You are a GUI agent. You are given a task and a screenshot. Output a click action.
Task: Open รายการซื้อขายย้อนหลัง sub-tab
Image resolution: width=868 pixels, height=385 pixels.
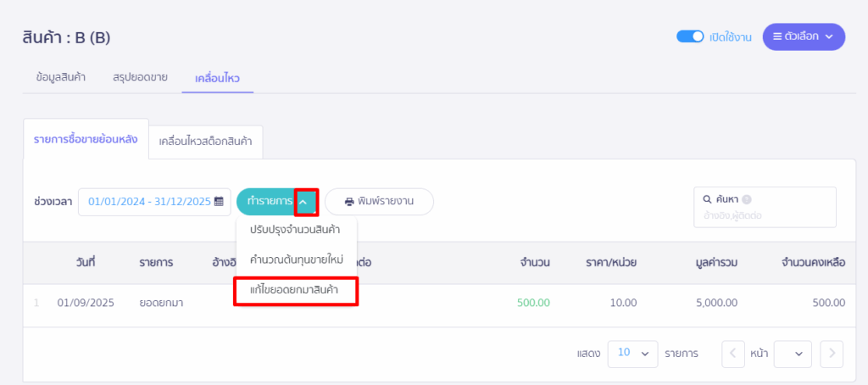click(86, 139)
